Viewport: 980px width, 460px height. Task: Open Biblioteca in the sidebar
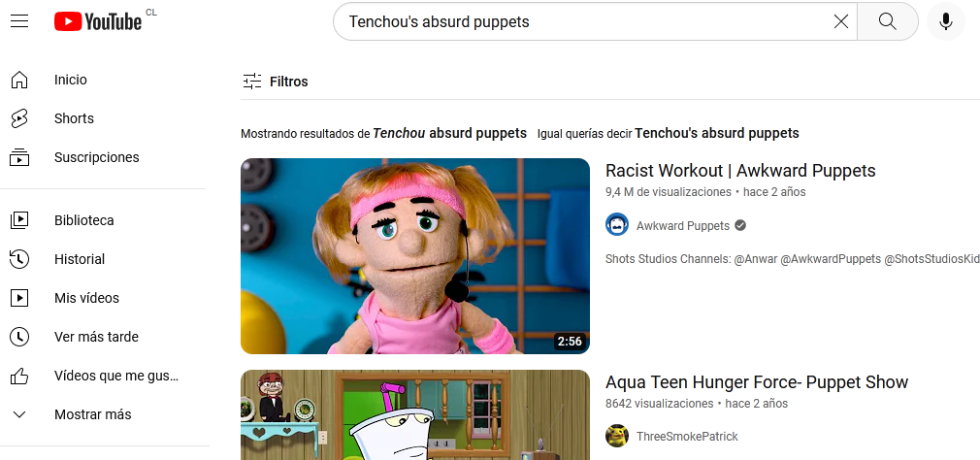(x=83, y=220)
